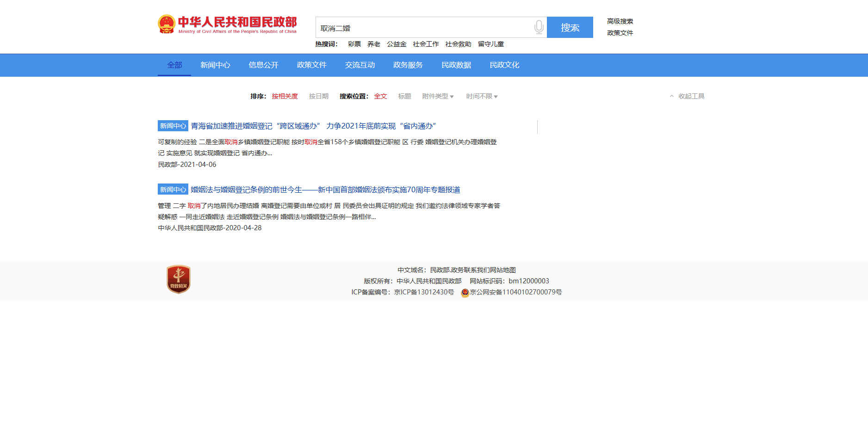Open the 交流互动 tab
Viewport: 868px width, 422px height.
pyautogui.click(x=360, y=65)
